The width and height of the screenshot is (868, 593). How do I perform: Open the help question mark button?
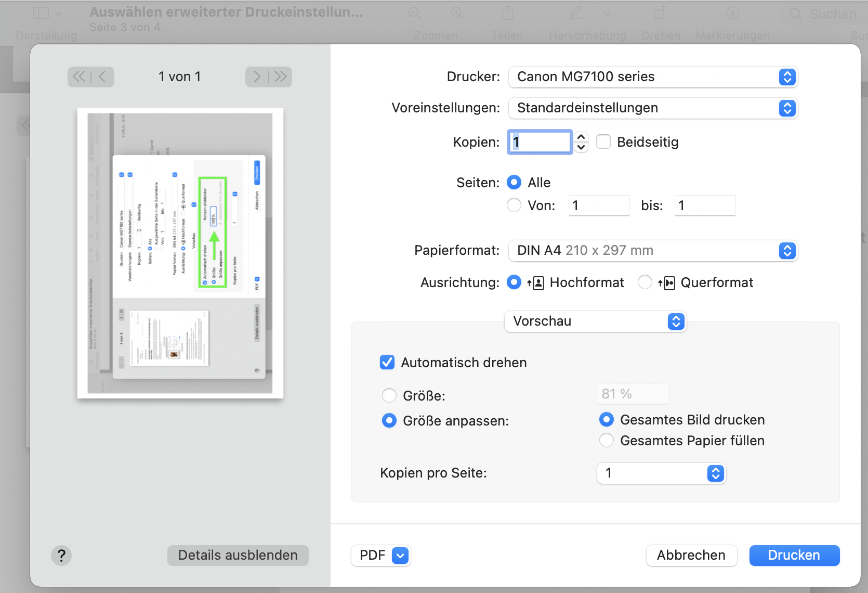pyautogui.click(x=61, y=555)
